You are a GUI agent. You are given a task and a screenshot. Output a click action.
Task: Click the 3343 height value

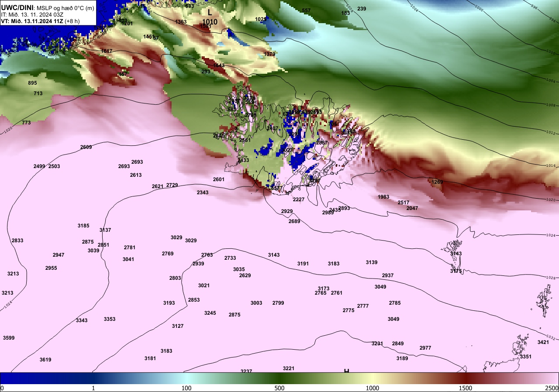82,320
